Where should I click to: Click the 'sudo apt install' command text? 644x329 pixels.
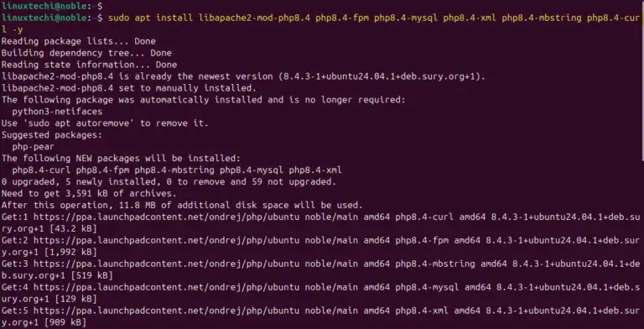point(151,18)
